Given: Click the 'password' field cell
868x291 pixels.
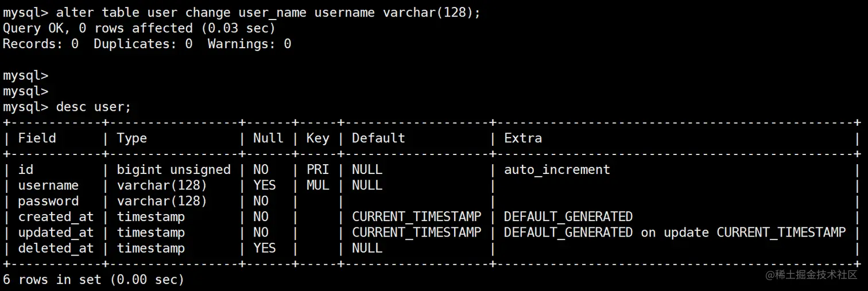Looking at the screenshot, I should 48,201.
